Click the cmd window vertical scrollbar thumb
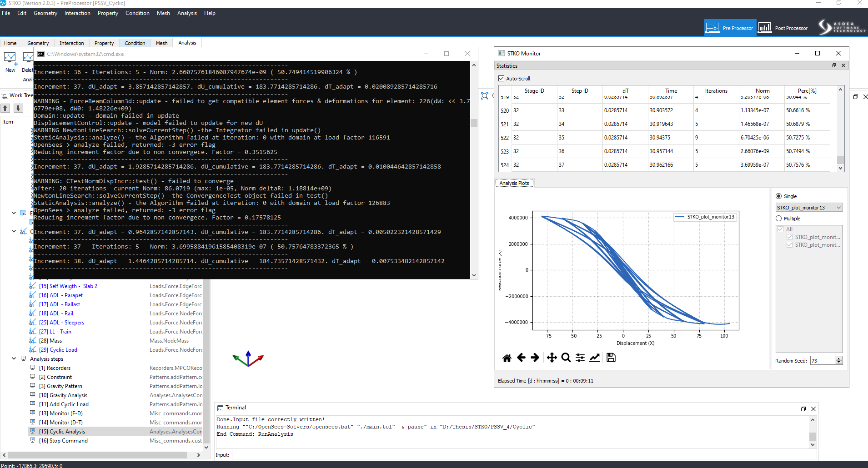 tap(474, 123)
